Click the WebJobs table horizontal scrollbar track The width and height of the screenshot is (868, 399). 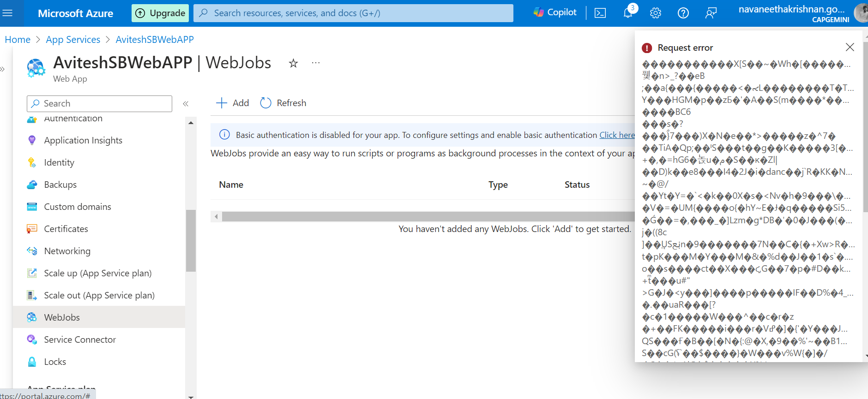point(428,216)
